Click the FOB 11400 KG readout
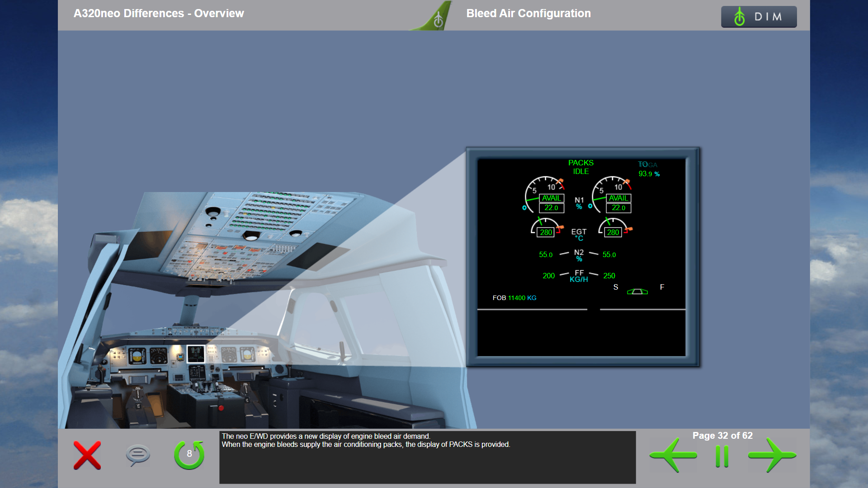 pyautogui.click(x=514, y=298)
